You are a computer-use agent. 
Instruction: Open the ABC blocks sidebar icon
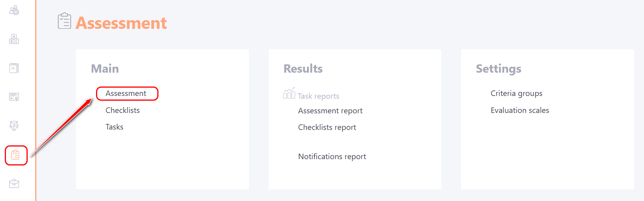point(14,39)
